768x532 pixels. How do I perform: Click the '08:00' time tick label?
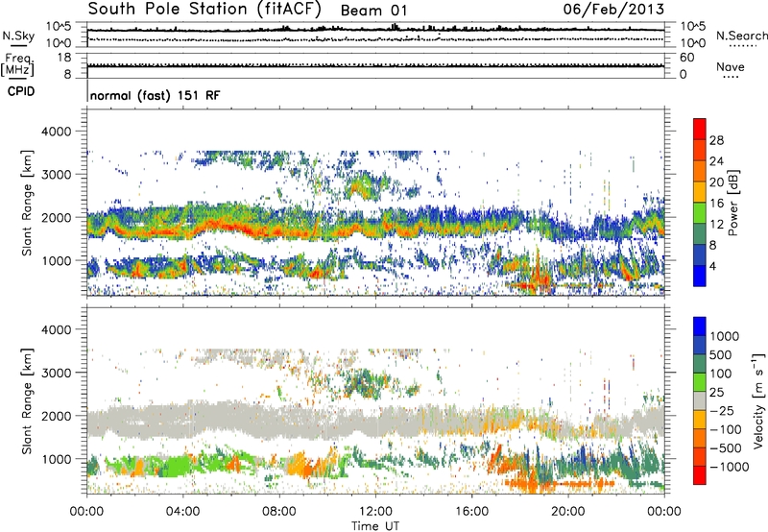coord(279,512)
